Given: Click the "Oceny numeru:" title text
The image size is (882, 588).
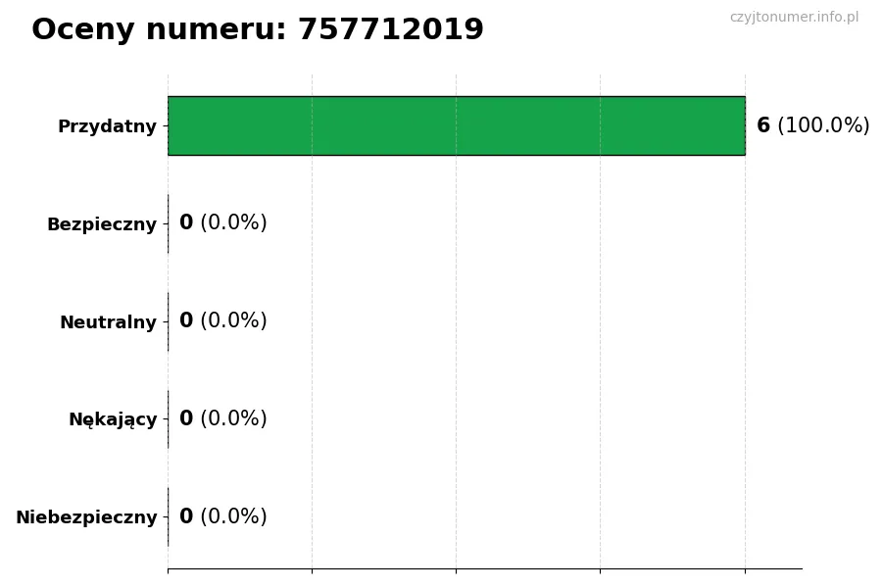Looking at the screenshot, I should 159,30.
